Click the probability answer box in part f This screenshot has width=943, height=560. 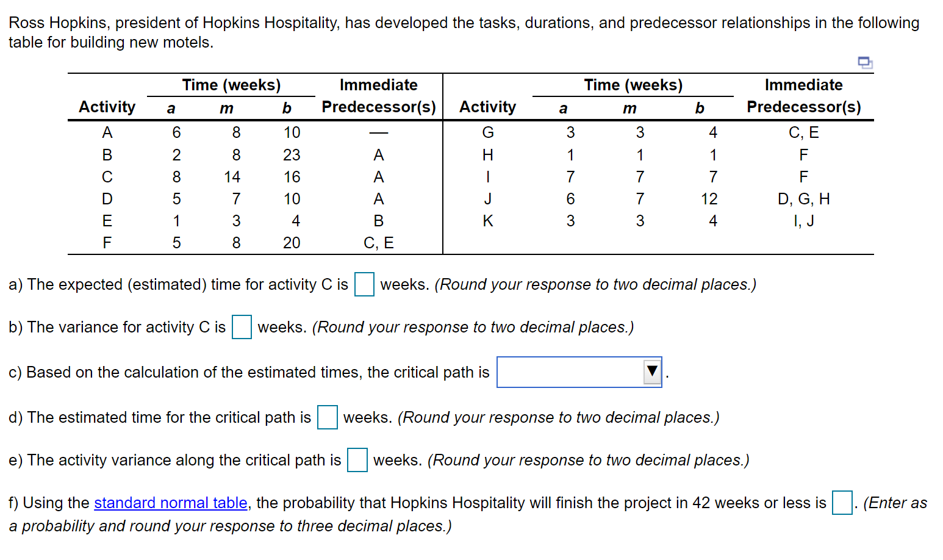[842, 502]
